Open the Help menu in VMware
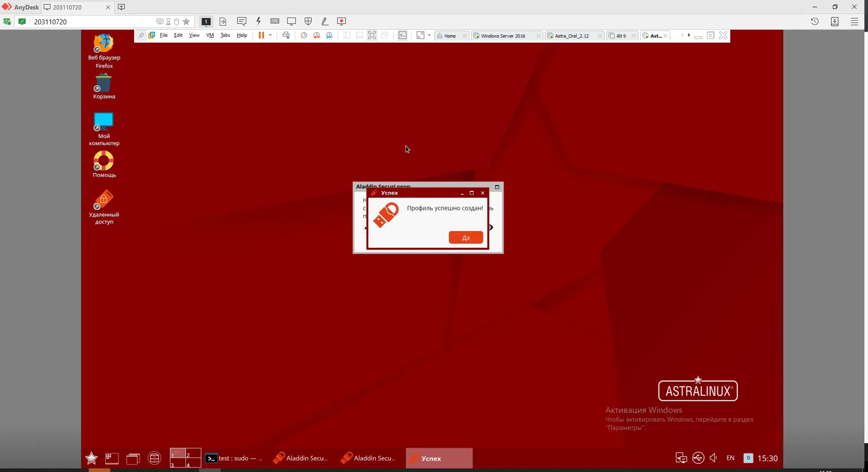868x472 pixels. click(x=242, y=36)
